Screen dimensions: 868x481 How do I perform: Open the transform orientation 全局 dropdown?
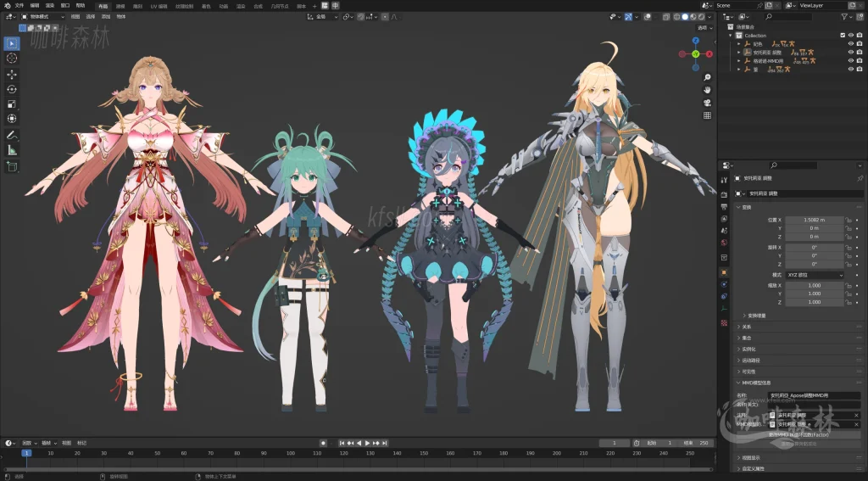(x=323, y=17)
